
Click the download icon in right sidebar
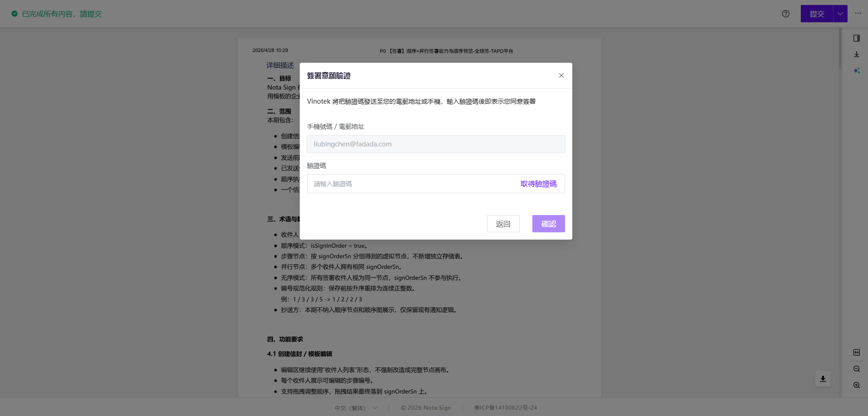856,55
